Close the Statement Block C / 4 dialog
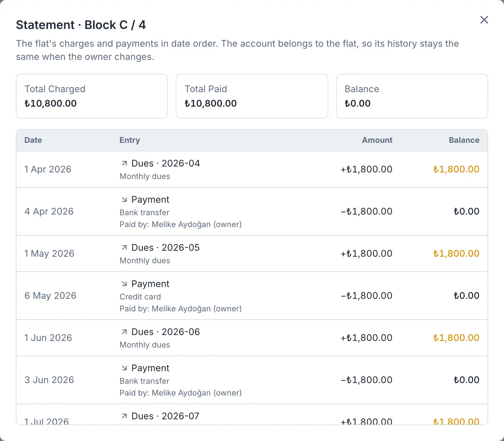 [x=484, y=20]
